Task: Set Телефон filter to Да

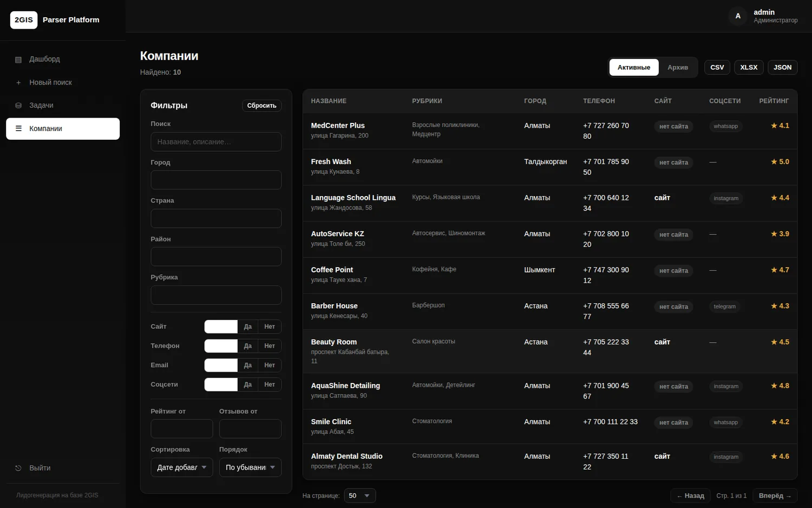Action: pos(248,346)
